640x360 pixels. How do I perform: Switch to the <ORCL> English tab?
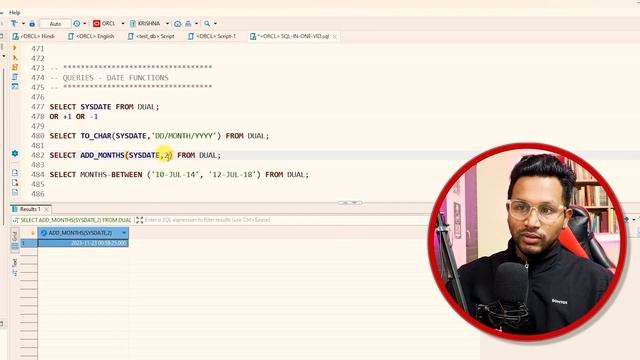click(x=91, y=36)
